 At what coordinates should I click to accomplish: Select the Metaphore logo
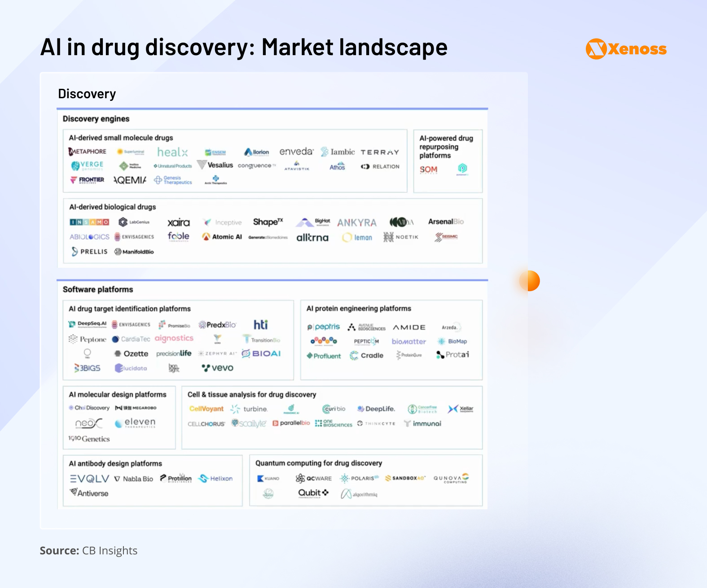click(x=88, y=152)
